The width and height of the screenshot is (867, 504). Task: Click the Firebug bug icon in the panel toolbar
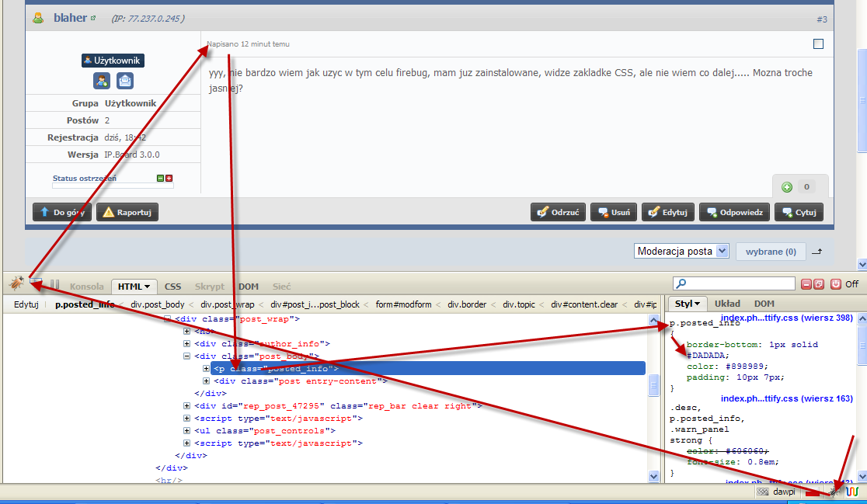pos(16,284)
